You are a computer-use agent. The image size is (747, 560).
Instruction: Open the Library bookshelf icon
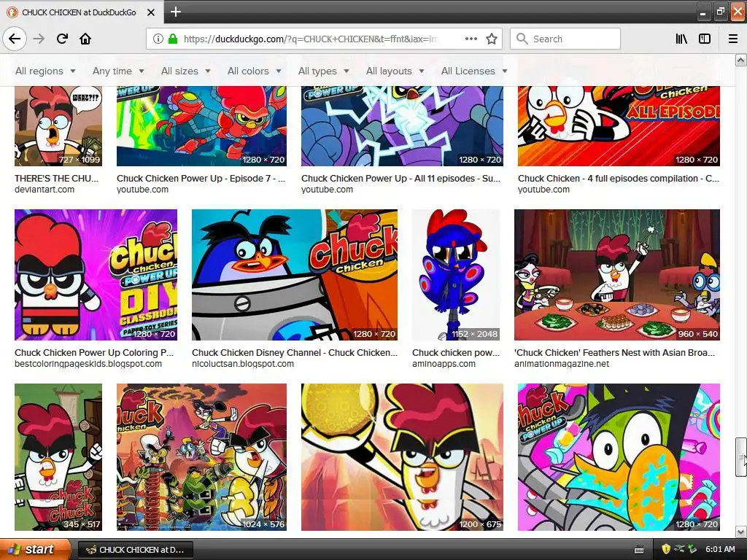point(681,39)
